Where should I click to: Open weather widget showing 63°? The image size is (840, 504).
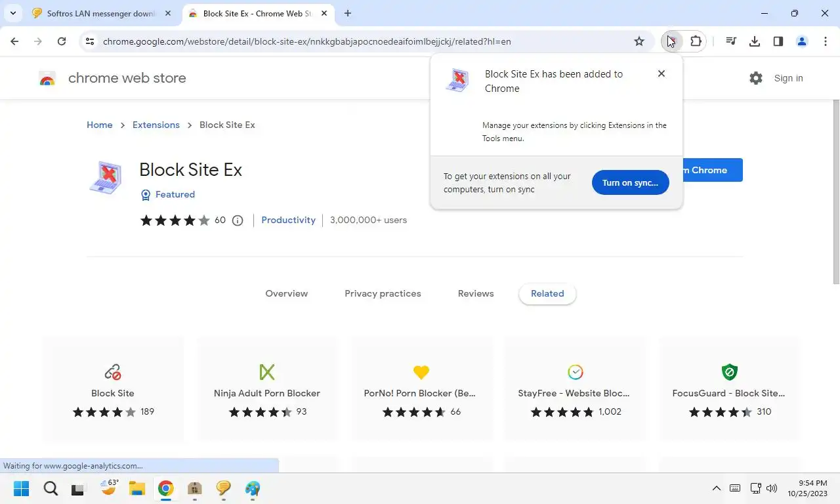click(x=108, y=488)
